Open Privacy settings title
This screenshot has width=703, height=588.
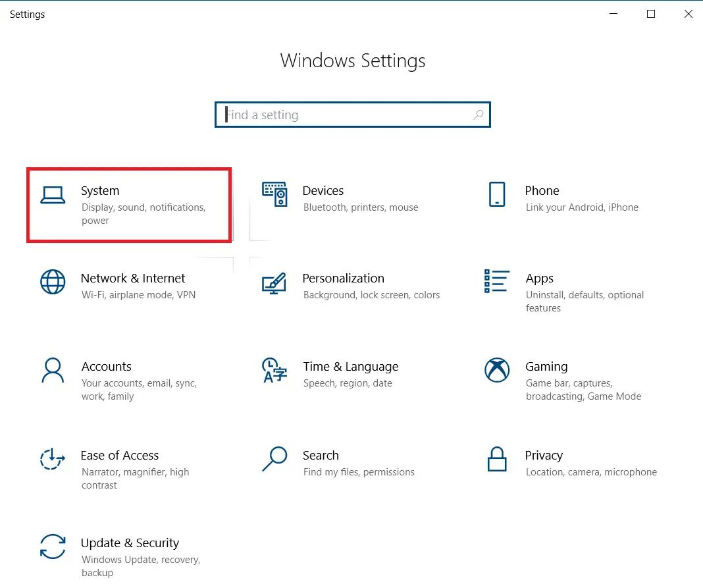point(544,456)
